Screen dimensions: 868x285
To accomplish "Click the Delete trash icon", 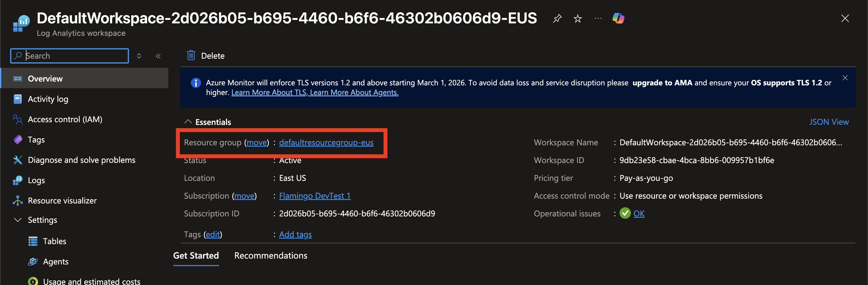I will pyautogui.click(x=191, y=55).
